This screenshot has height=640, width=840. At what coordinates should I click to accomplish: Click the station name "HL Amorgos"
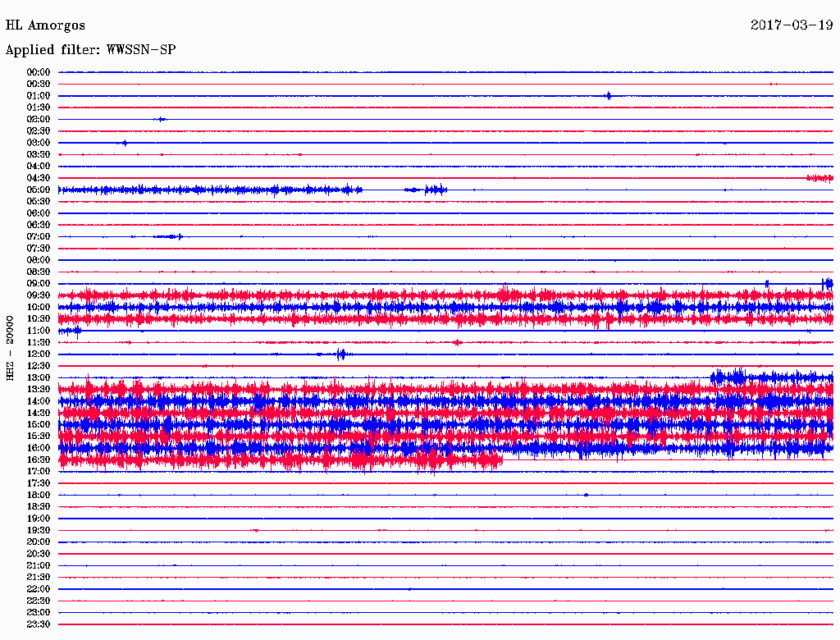click(x=45, y=25)
